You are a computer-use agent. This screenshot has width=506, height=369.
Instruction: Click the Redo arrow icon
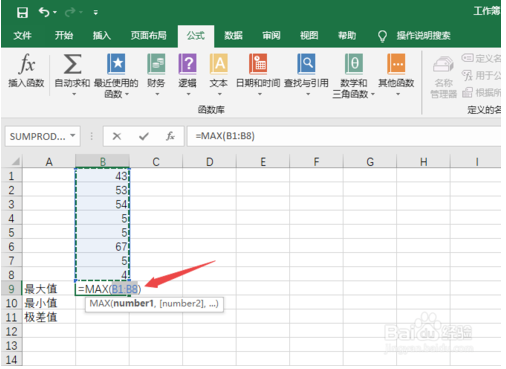coord(70,12)
